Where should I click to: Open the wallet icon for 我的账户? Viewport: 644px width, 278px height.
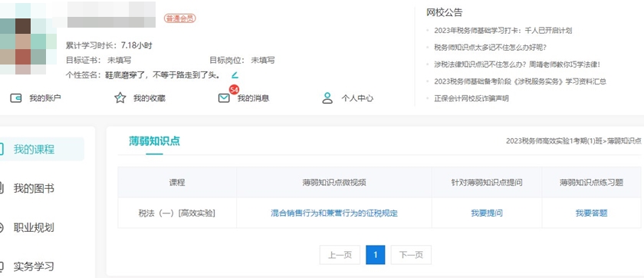click(15, 98)
